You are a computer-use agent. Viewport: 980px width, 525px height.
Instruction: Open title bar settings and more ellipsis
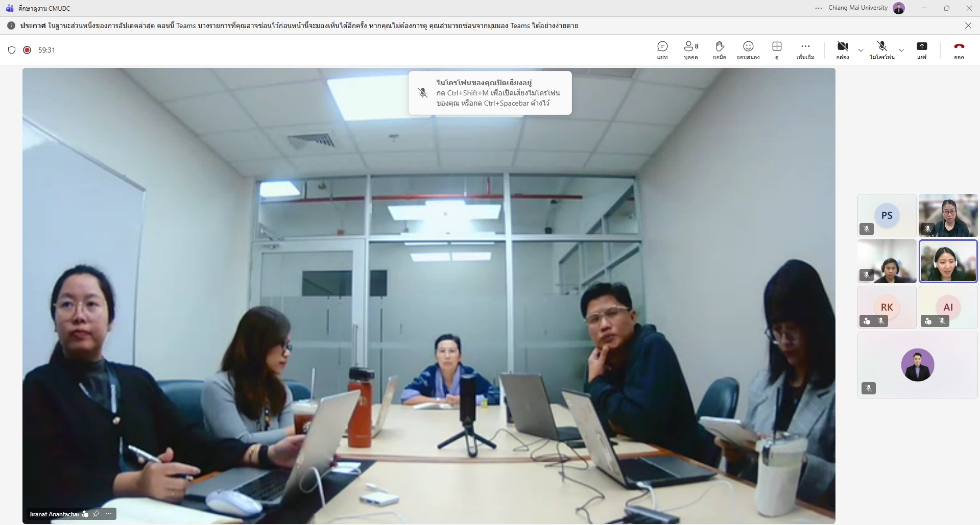(819, 8)
